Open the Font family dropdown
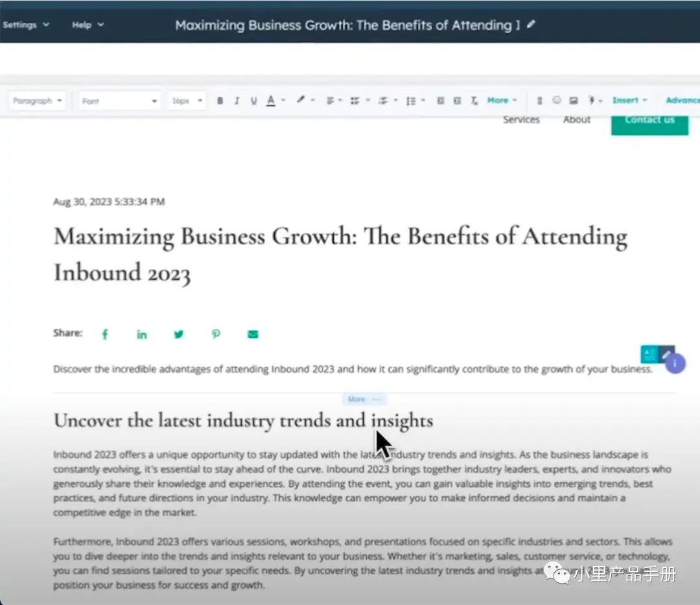 tap(119, 101)
